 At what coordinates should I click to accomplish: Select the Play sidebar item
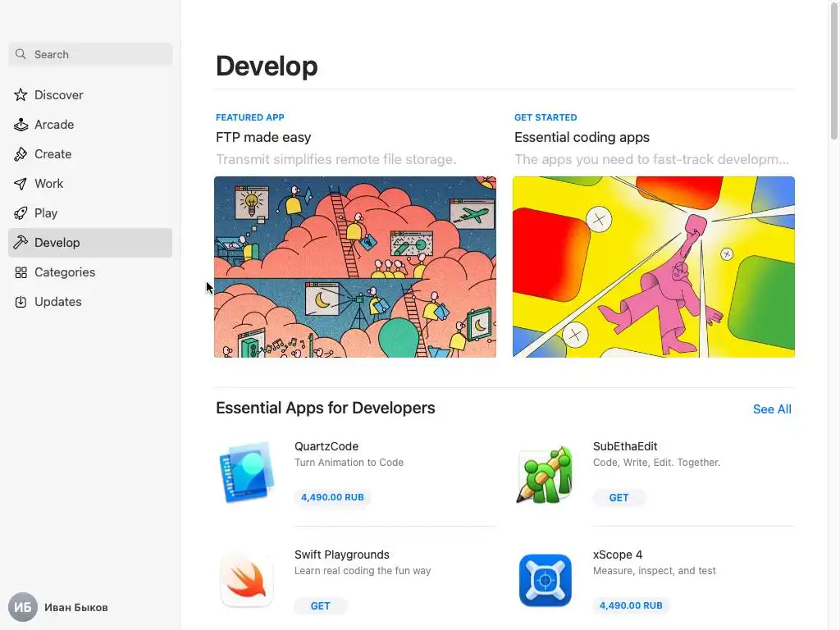click(x=90, y=213)
